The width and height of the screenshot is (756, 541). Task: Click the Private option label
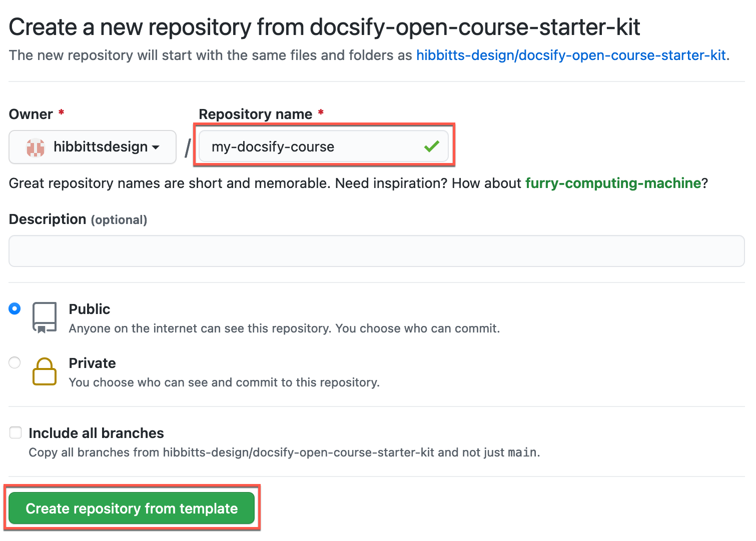tap(93, 363)
